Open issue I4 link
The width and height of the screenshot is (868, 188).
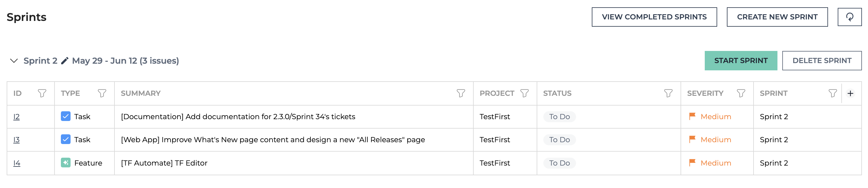tap(17, 163)
